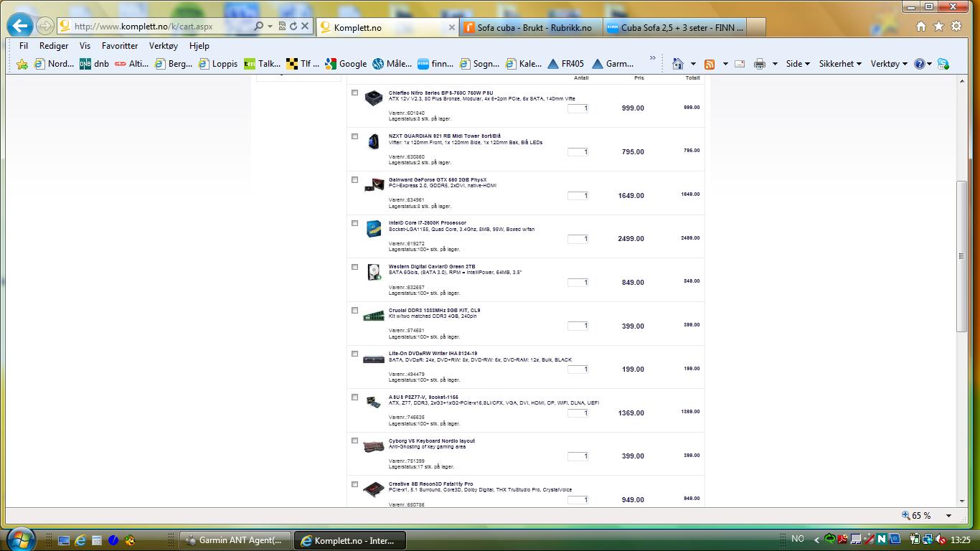Switch to Sofa cuba - Brukt - Rubrikk.no tab
980x551 pixels.
[x=531, y=27]
